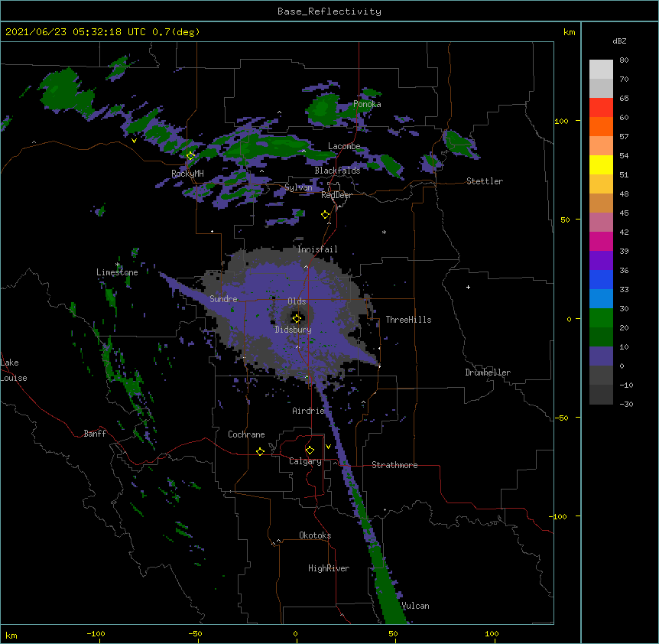Click the 80 value on the dBZ legend

pos(624,60)
